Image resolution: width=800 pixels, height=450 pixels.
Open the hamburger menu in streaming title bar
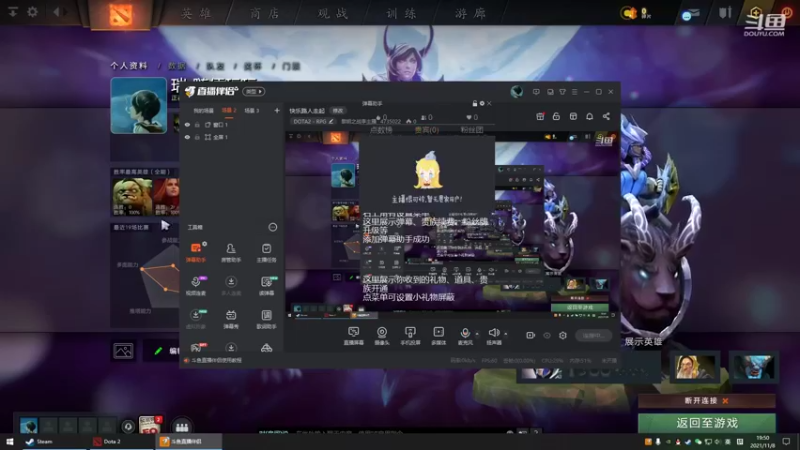[574, 92]
